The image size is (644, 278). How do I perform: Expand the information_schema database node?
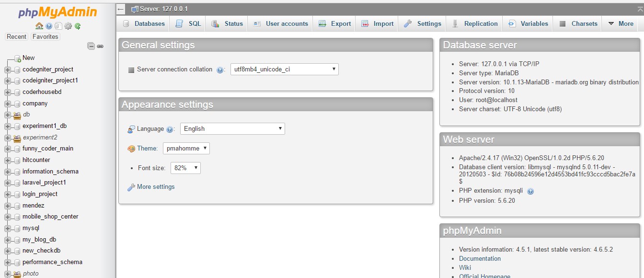(x=8, y=172)
